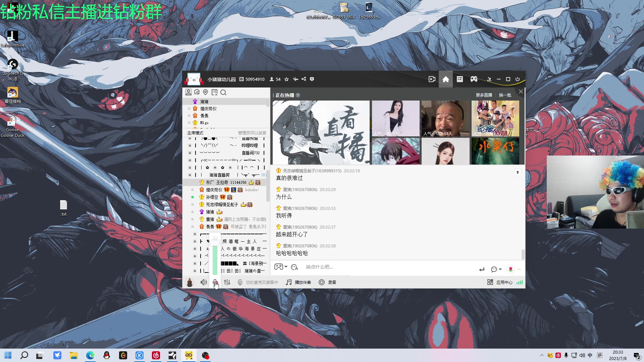644x362 pixels.
Task: Open audio mixer settings icon
Action: tap(227, 282)
